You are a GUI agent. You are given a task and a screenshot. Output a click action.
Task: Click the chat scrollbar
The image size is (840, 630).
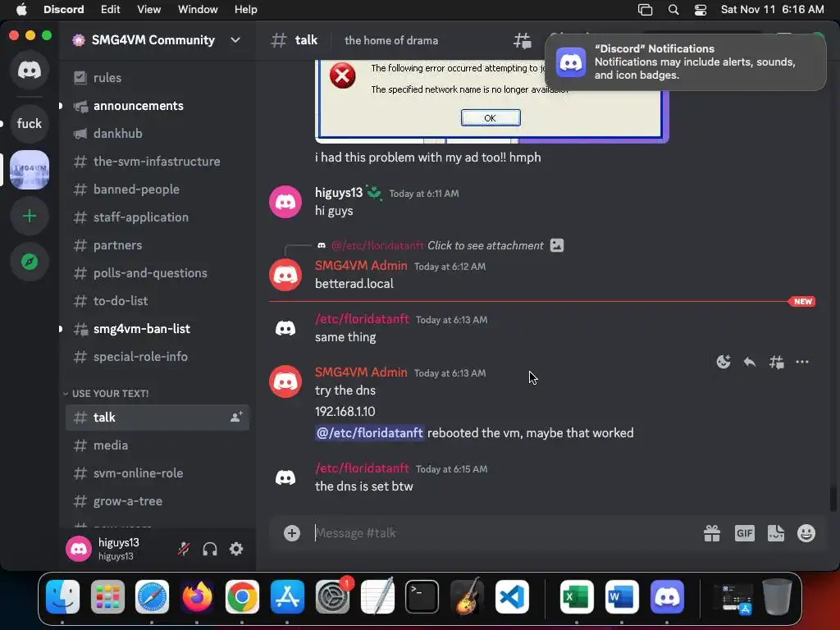click(833, 500)
